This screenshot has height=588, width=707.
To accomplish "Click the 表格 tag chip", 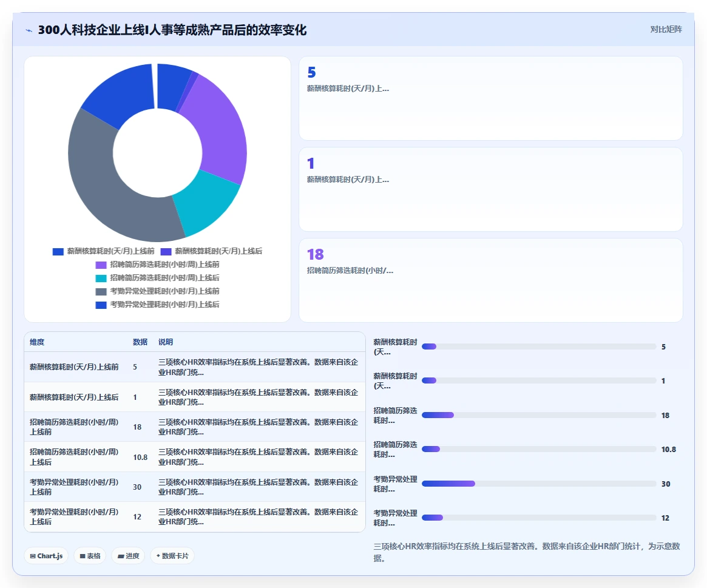I will pos(90,556).
